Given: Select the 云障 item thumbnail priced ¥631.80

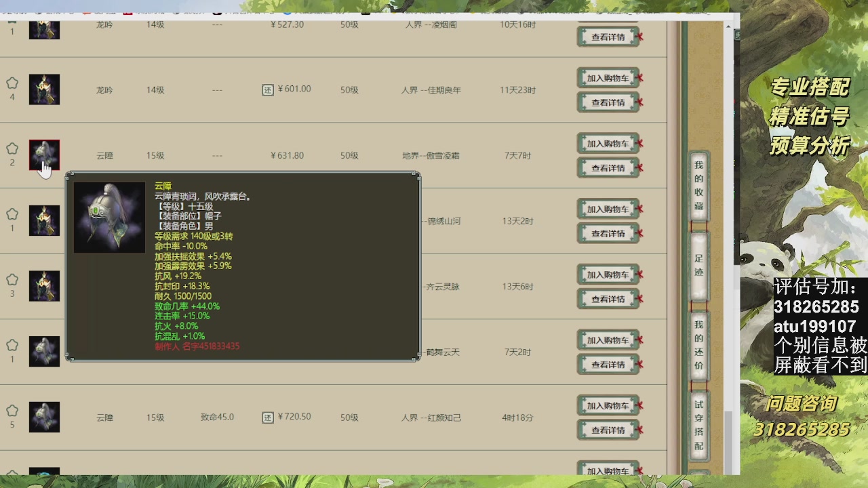Looking at the screenshot, I should (x=44, y=155).
